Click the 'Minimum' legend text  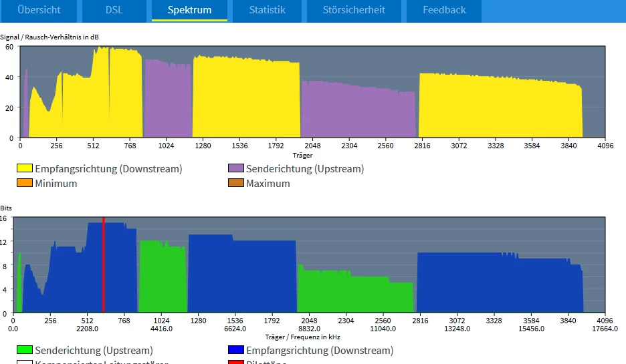tap(56, 184)
